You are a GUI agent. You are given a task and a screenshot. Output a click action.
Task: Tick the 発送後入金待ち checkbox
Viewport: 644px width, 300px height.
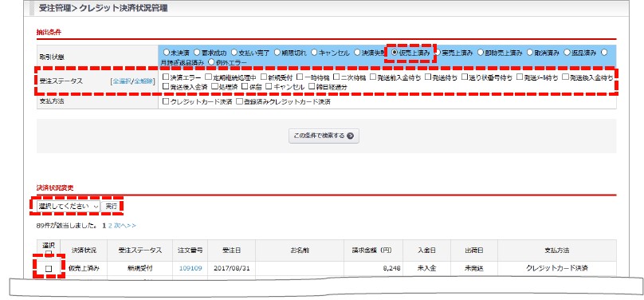(x=566, y=77)
